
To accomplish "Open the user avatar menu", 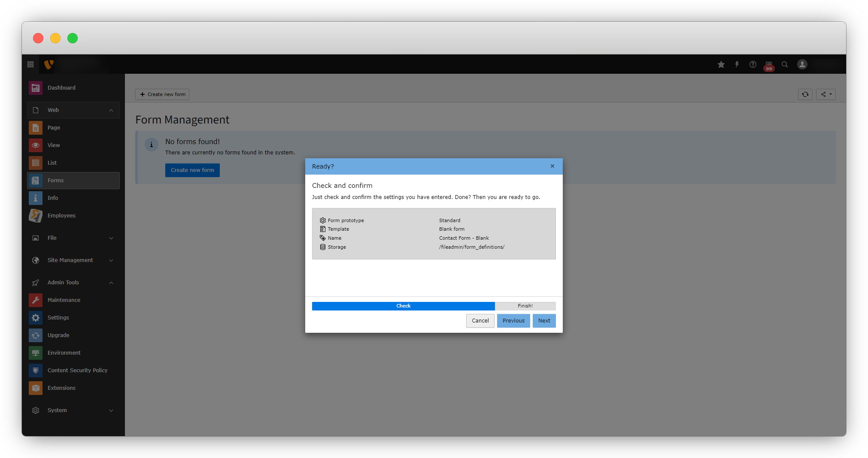I will (802, 64).
